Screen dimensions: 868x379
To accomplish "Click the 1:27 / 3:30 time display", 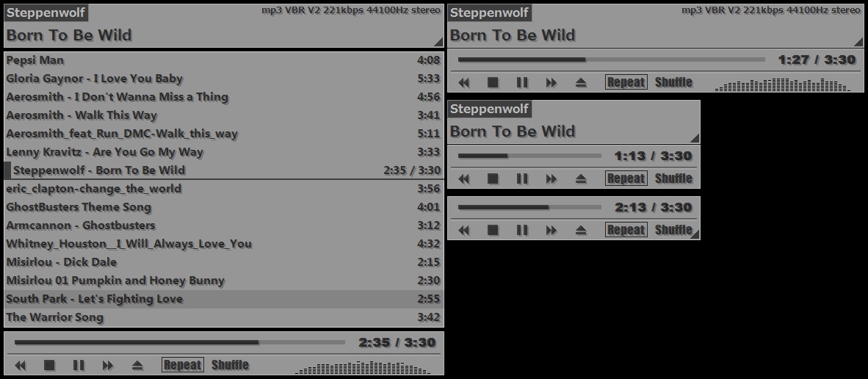I will 817,59.
